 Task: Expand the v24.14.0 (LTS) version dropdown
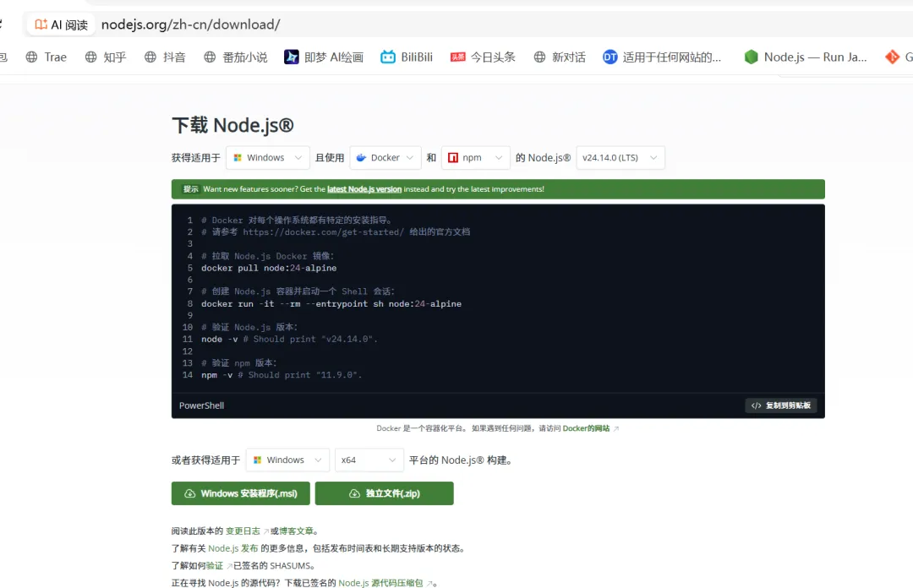(621, 158)
